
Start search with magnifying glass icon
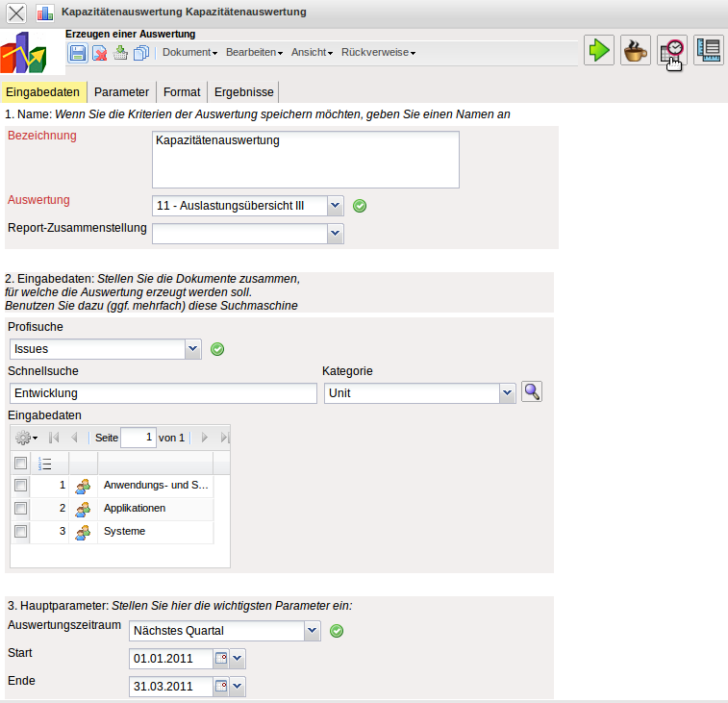point(532,392)
